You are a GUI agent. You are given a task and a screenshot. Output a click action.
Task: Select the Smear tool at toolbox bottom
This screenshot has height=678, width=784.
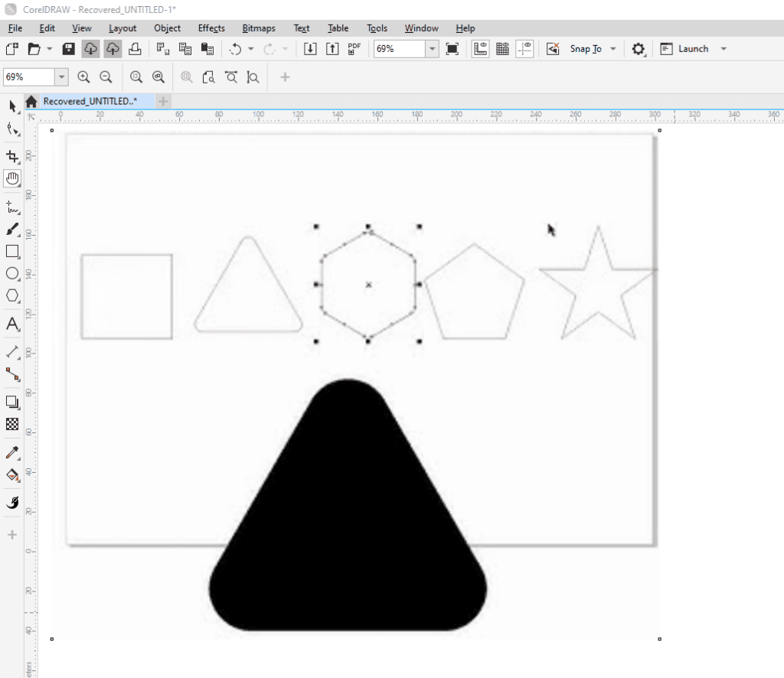[x=11, y=502]
